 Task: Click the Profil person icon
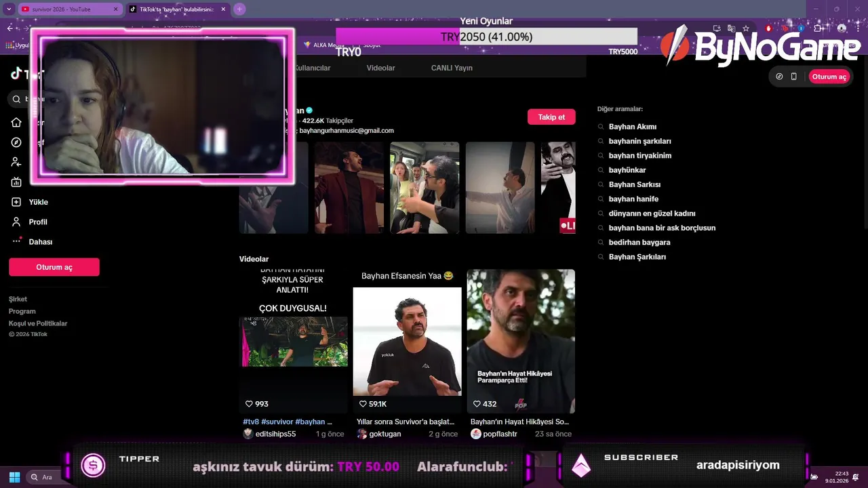click(x=16, y=222)
